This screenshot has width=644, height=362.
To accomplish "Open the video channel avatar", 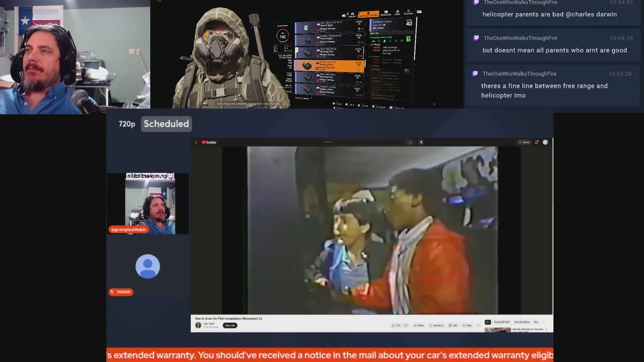I will pyautogui.click(x=198, y=325).
